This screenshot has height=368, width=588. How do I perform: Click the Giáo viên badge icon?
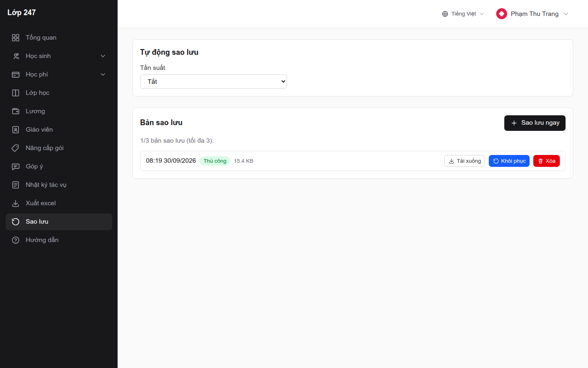click(16, 130)
